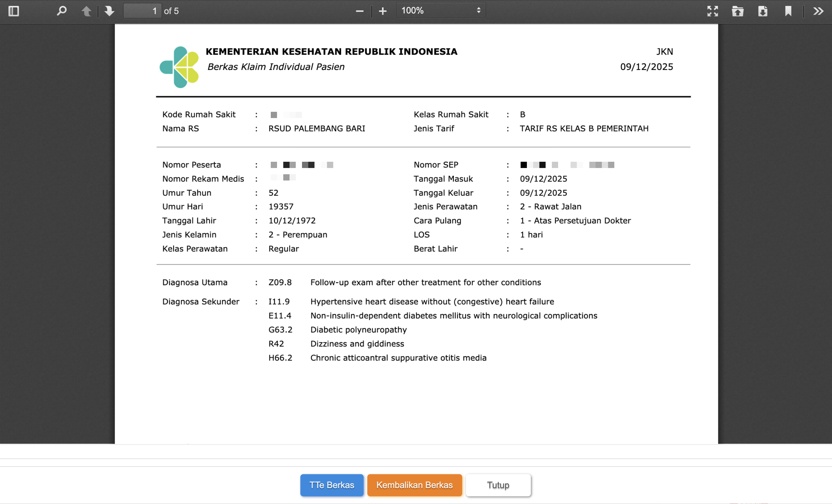Click the page number input field
The image size is (832, 504).
pyautogui.click(x=142, y=11)
